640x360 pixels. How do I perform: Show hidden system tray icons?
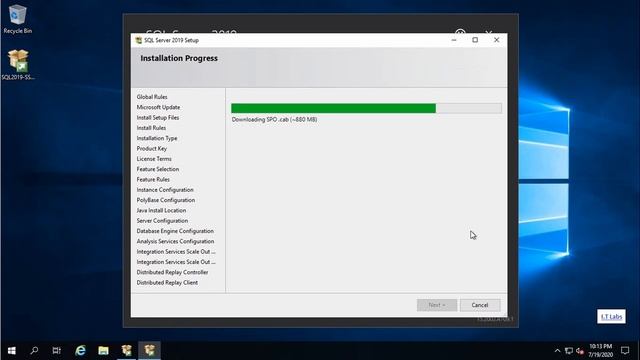pos(558,351)
